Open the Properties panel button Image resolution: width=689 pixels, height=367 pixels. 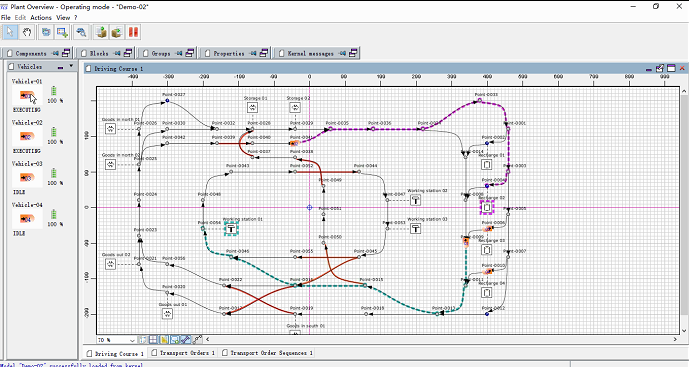click(229, 53)
